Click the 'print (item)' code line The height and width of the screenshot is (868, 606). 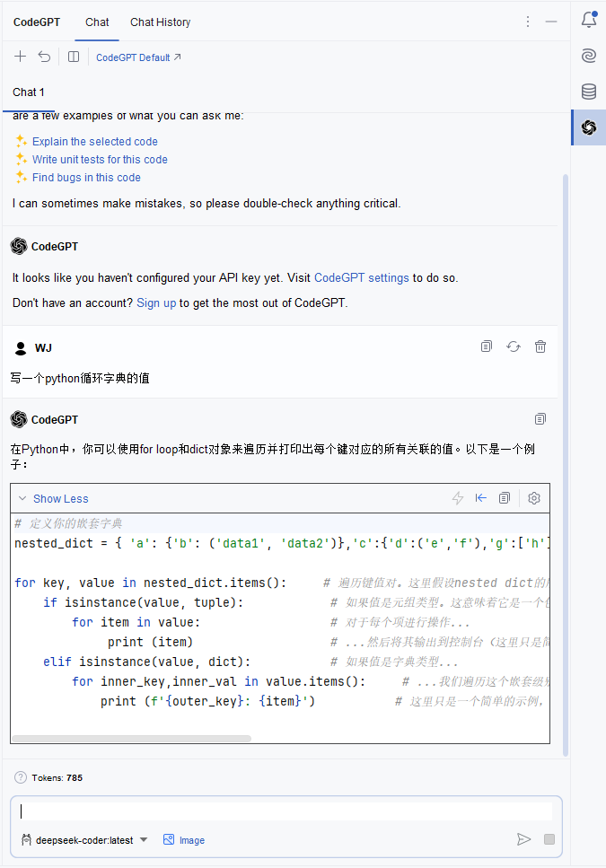click(150, 642)
